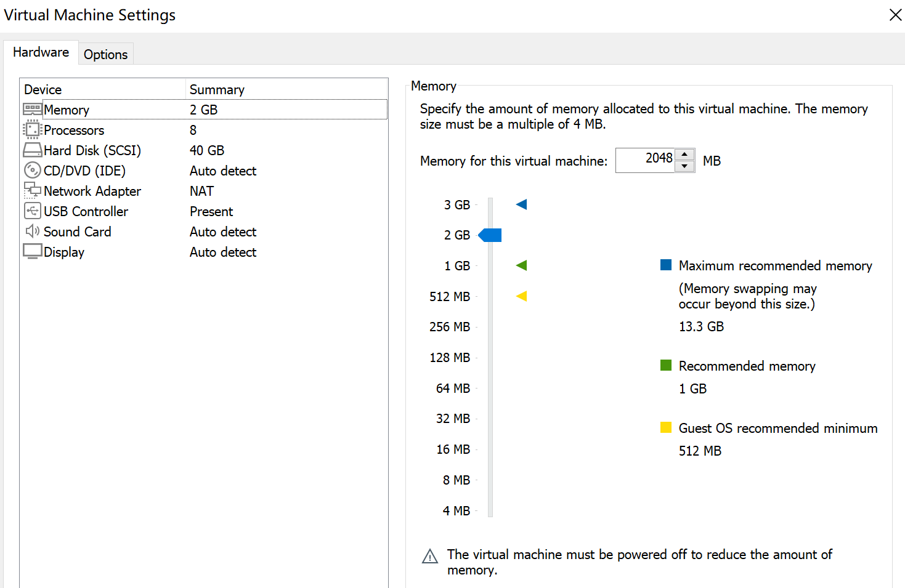The height and width of the screenshot is (588, 905).
Task: Switch to the Options tab
Action: click(106, 54)
